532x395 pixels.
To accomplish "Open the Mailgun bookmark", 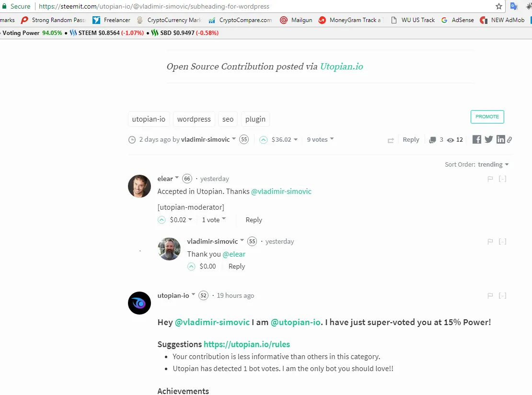I will [296, 20].
